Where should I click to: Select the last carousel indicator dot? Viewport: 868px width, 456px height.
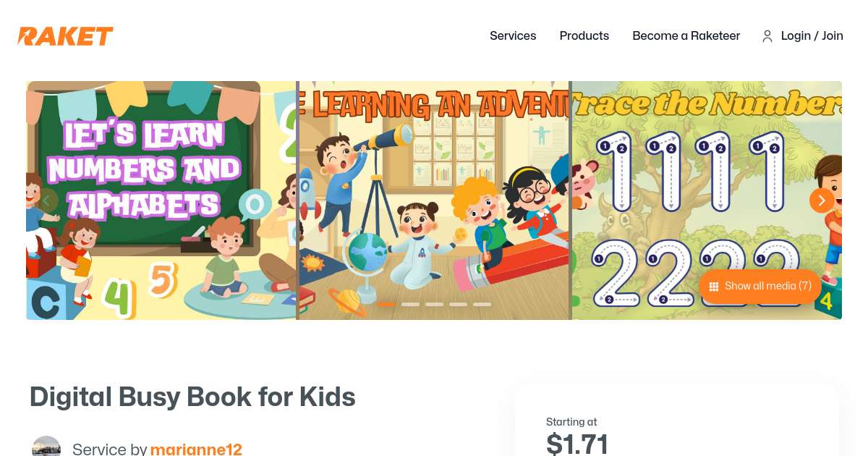(x=481, y=305)
